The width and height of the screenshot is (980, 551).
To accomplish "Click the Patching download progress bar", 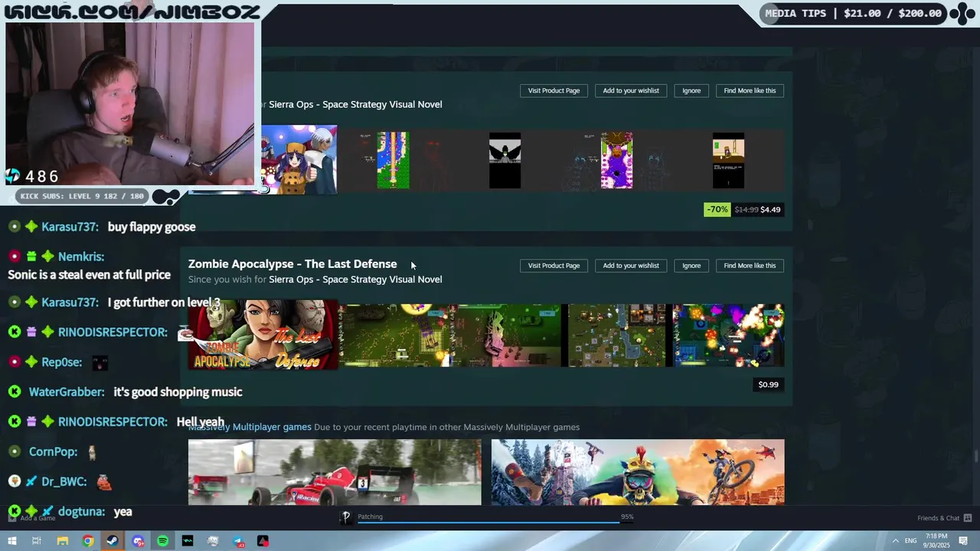I will (x=495, y=523).
